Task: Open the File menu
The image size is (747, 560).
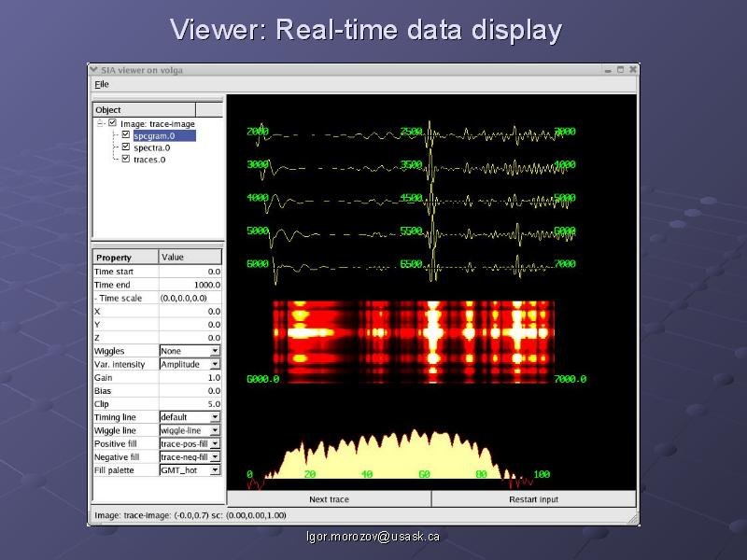Action: click(x=102, y=84)
